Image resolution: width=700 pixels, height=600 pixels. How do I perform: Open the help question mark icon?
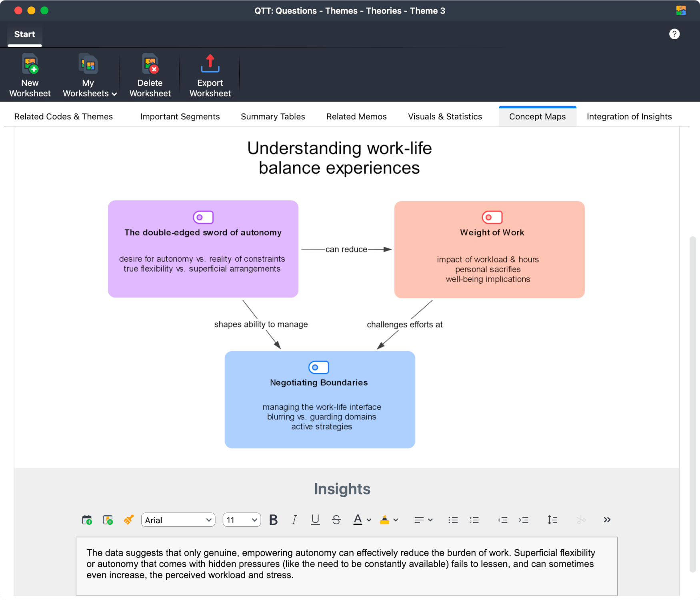[674, 34]
